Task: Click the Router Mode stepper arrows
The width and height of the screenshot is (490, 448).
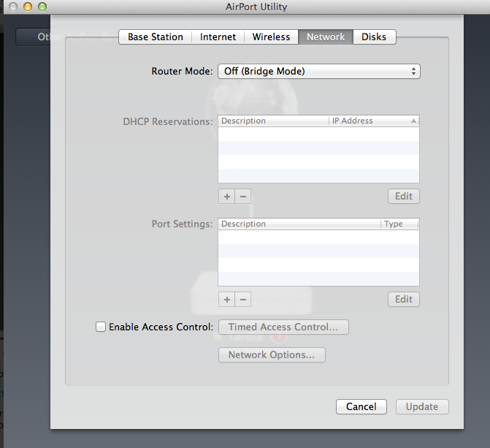Action: coord(413,72)
